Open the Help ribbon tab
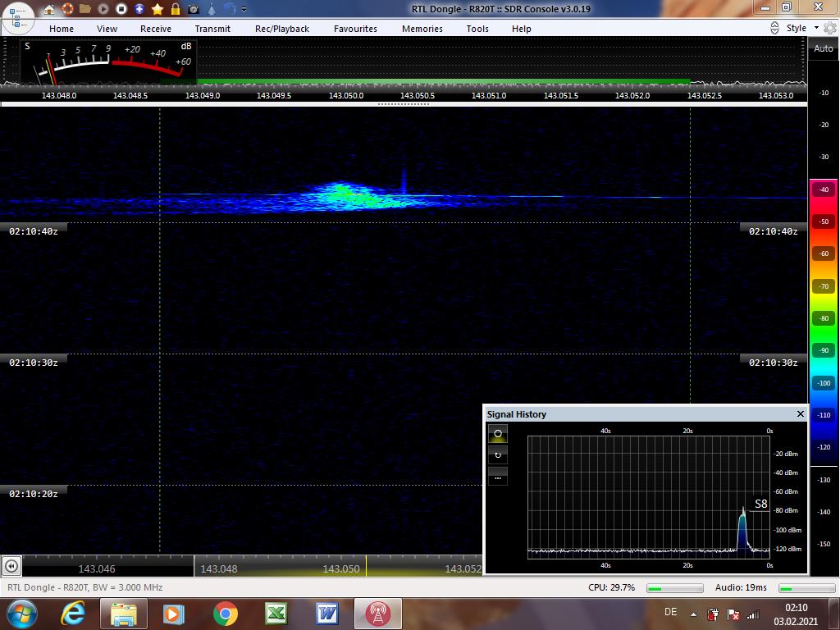840x630 pixels. pyautogui.click(x=521, y=29)
